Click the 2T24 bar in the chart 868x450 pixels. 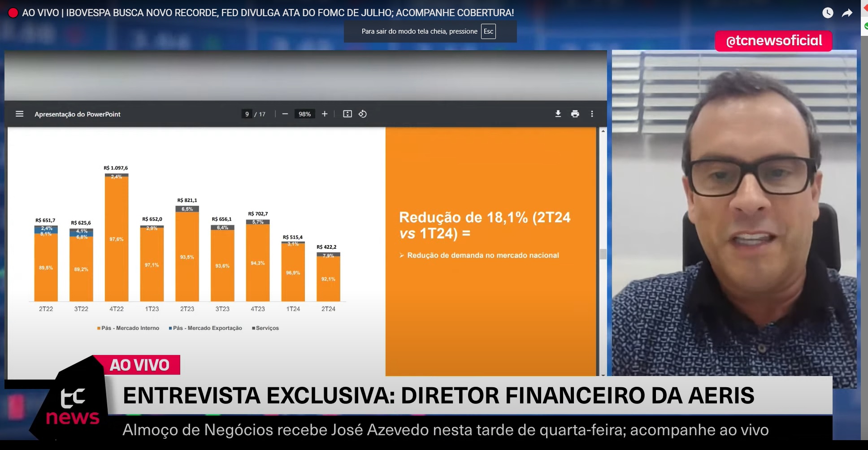point(328,277)
